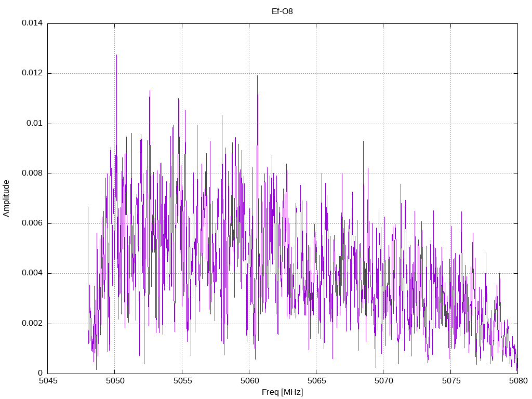532x399 pixels.
Task: Click the Amplitude y-axis label
Action: pos(6,198)
